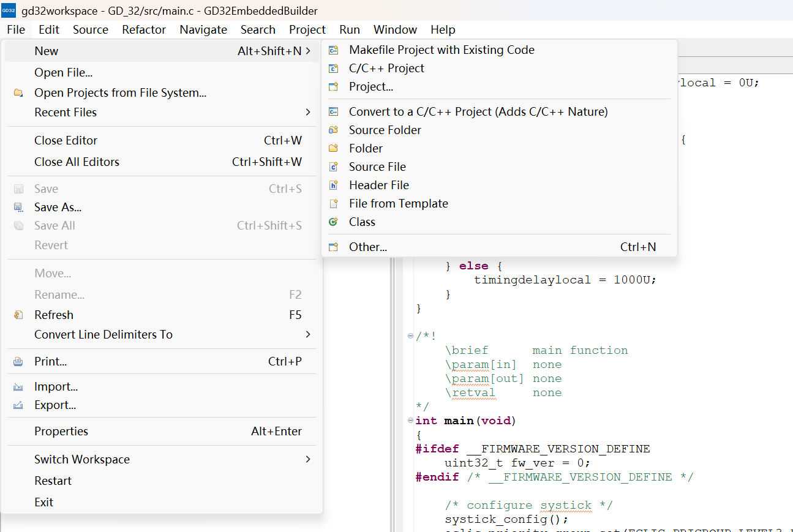
Task: Click the Source Folder icon
Action: (x=333, y=130)
